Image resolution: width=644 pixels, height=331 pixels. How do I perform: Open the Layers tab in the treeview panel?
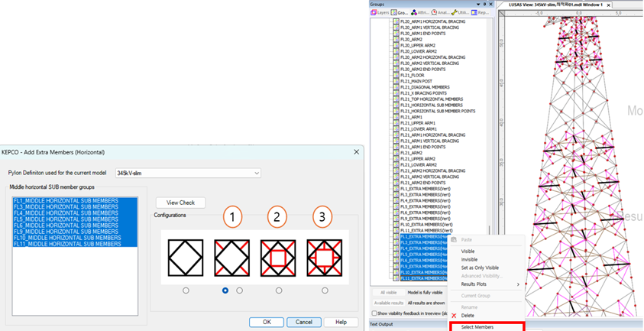[381, 12]
